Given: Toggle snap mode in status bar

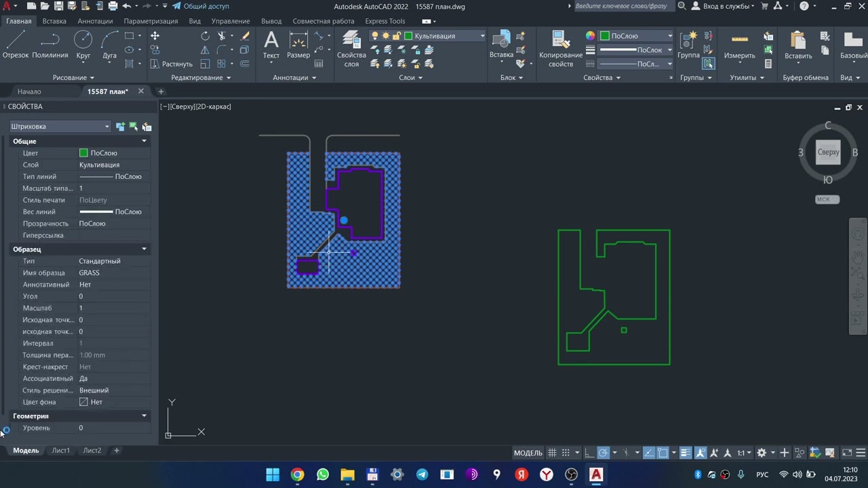Looking at the screenshot, I should tap(566, 453).
